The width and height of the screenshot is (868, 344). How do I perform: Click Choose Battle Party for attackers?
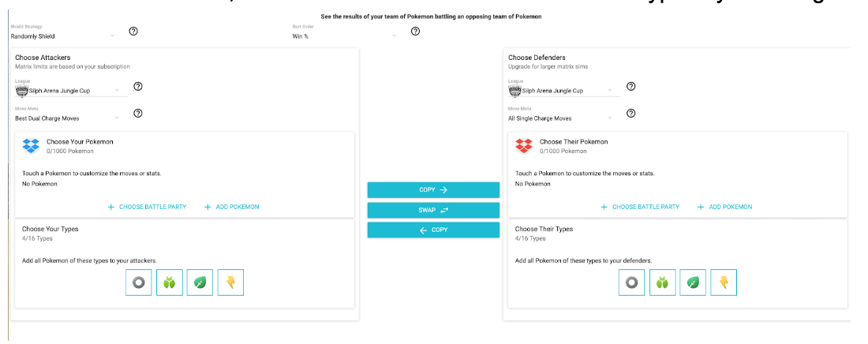point(147,207)
